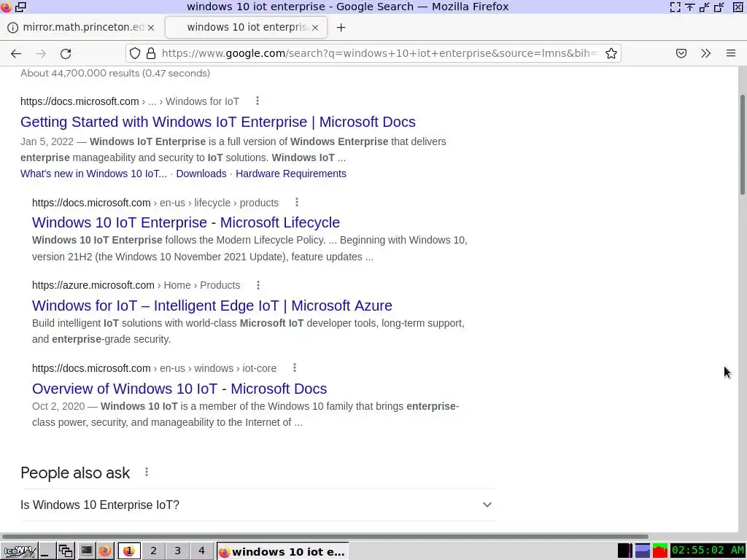The image size is (747, 560).
Task: Open the window menu Firefox icon in title bar
Action: pyautogui.click(x=6, y=7)
